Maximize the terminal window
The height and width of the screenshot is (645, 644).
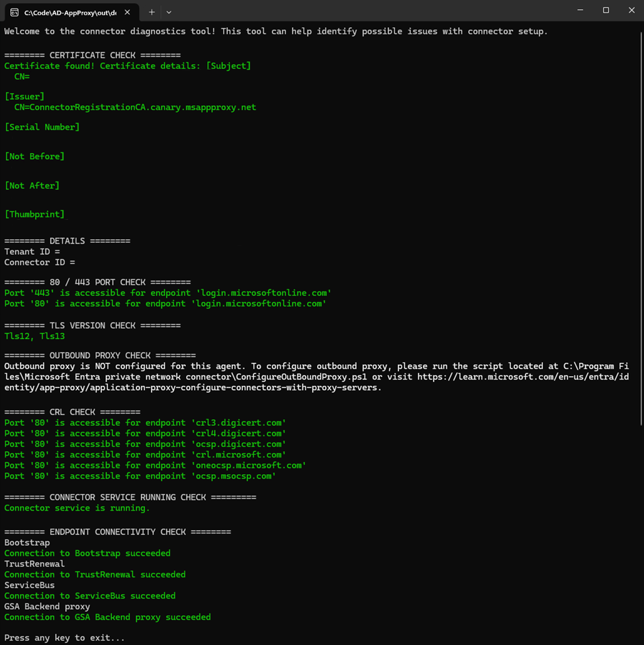606,11
